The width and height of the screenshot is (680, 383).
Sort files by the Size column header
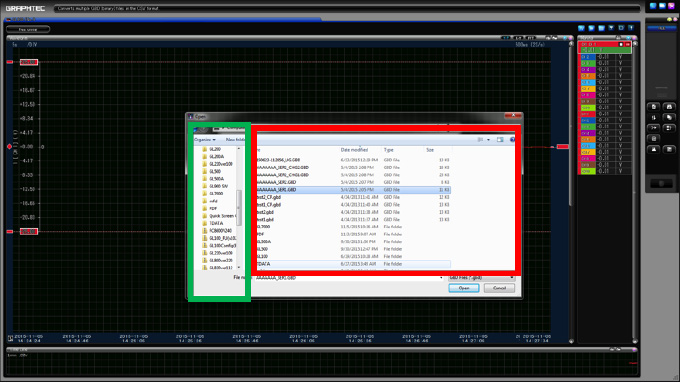(430, 150)
